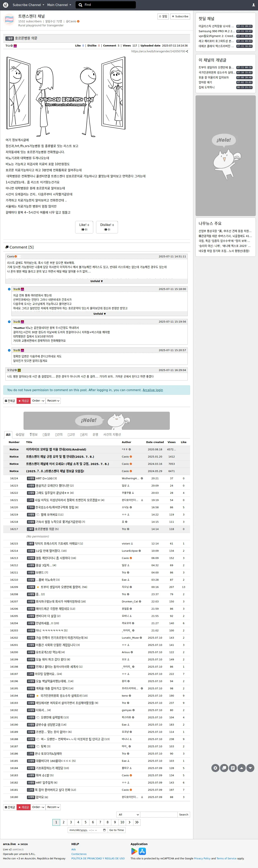
Task: Toggle the 전체글 filter above the post list
Action: (x=10, y=401)
